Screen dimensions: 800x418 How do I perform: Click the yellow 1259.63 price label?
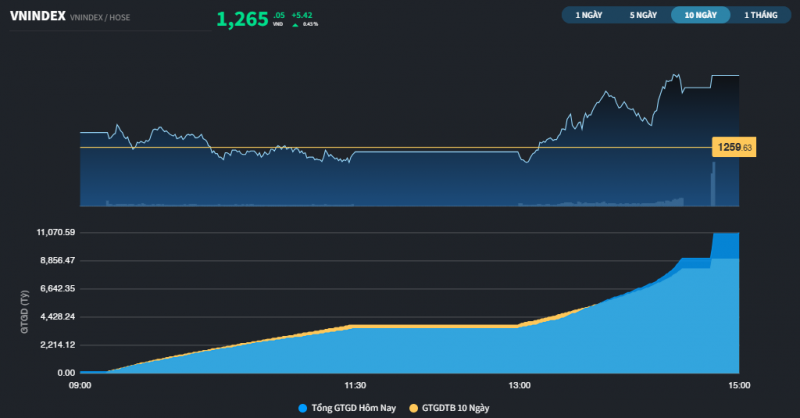coord(734,148)
